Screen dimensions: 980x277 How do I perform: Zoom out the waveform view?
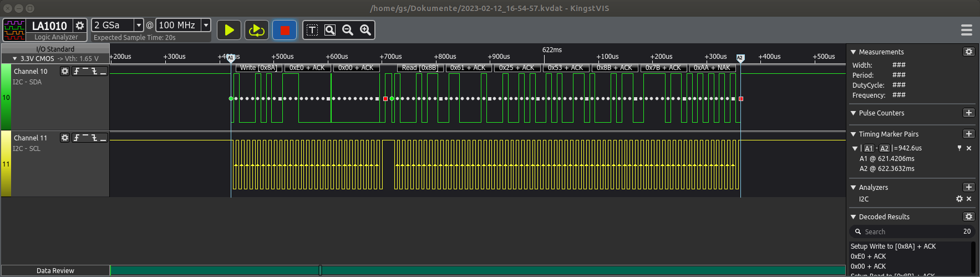click(x=348, y=30)
